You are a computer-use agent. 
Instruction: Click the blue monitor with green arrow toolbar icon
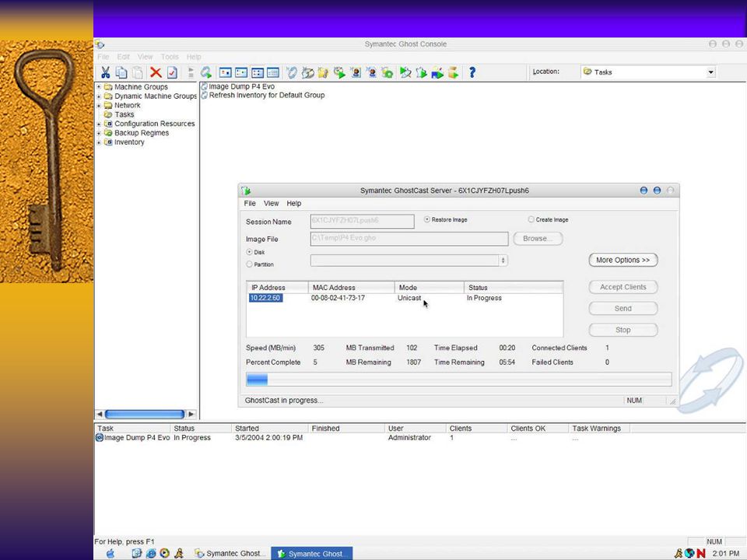click(437, 73)
